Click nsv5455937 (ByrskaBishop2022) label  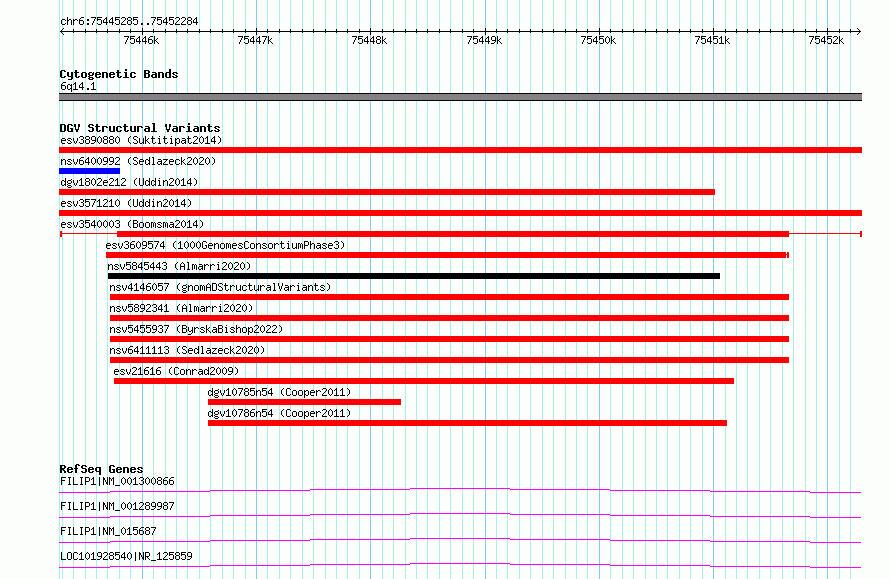point(196,329)
